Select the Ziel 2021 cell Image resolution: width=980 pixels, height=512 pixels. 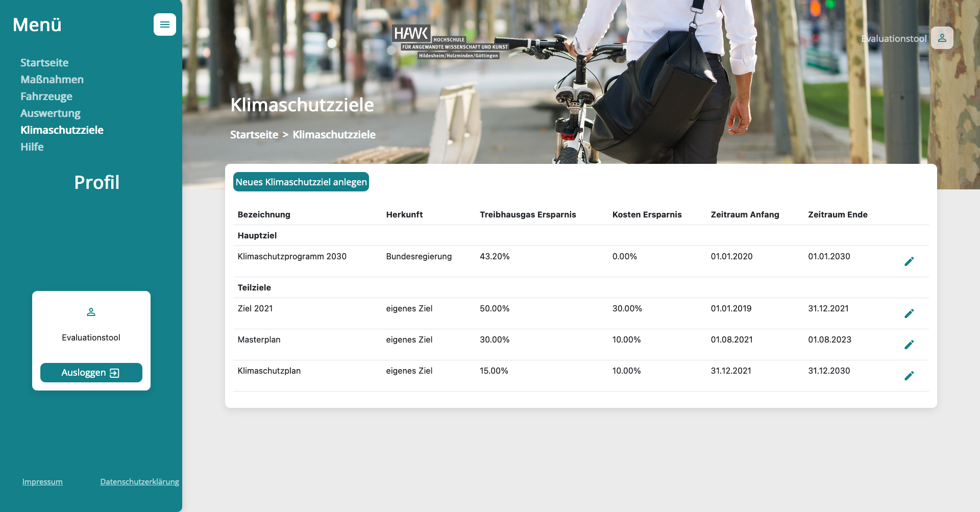click(255, 308)
